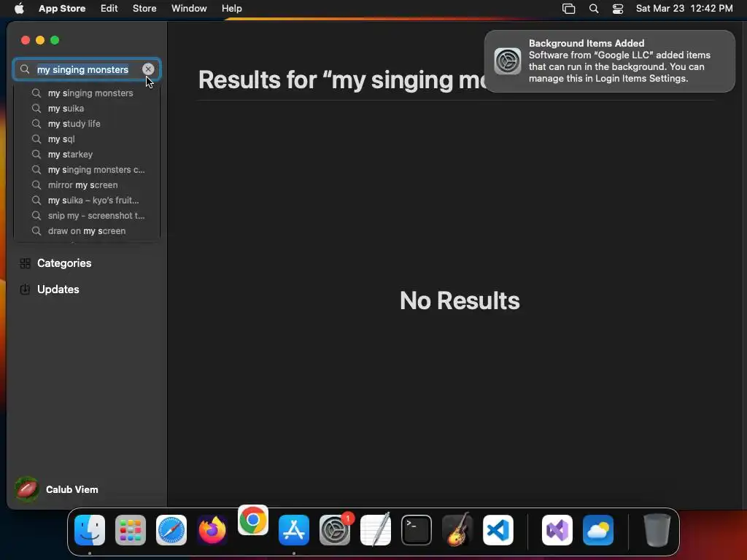Open the Edit menu
The width and height of the screenshot is (747, 560).
[109, 8]
